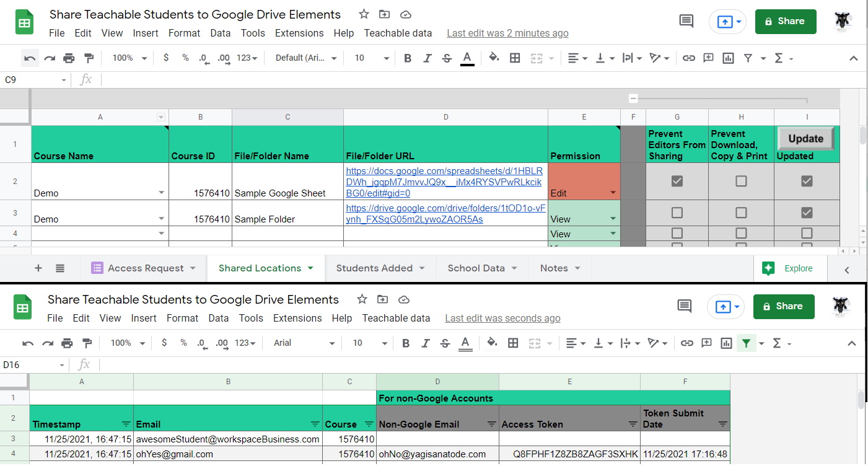Toggle Bold in the bottom window toolbar

(406, 343)
